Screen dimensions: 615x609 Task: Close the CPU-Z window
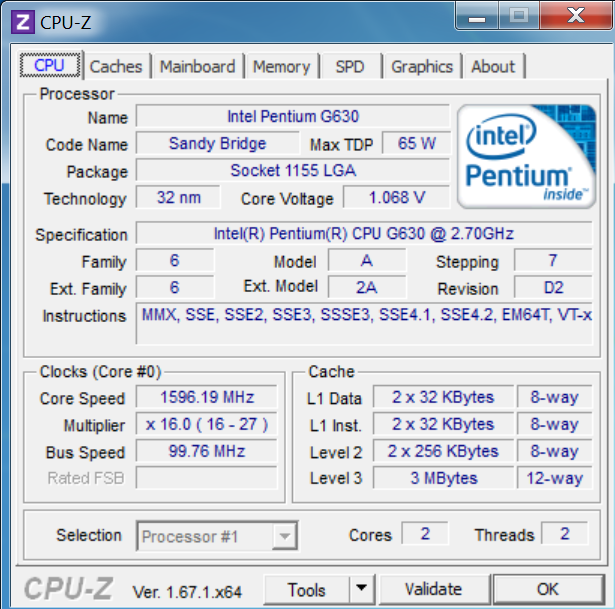pos(576,16)
